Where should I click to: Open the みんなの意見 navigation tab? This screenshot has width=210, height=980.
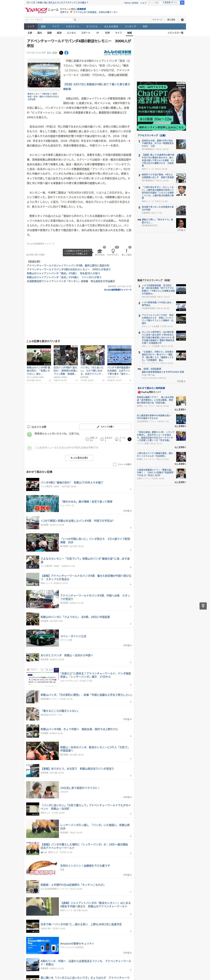tap(111, 27)
